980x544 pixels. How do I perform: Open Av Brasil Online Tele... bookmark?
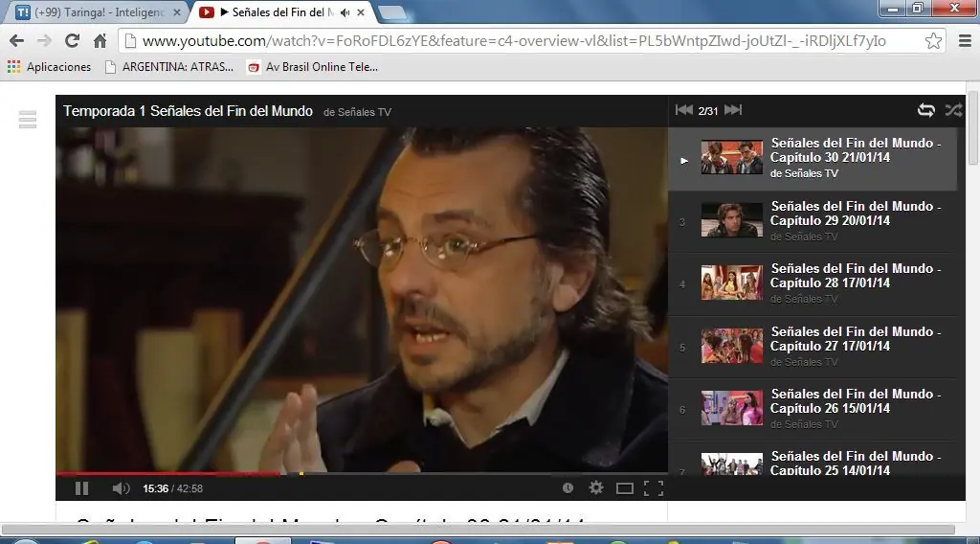click(x=313, y=67)
